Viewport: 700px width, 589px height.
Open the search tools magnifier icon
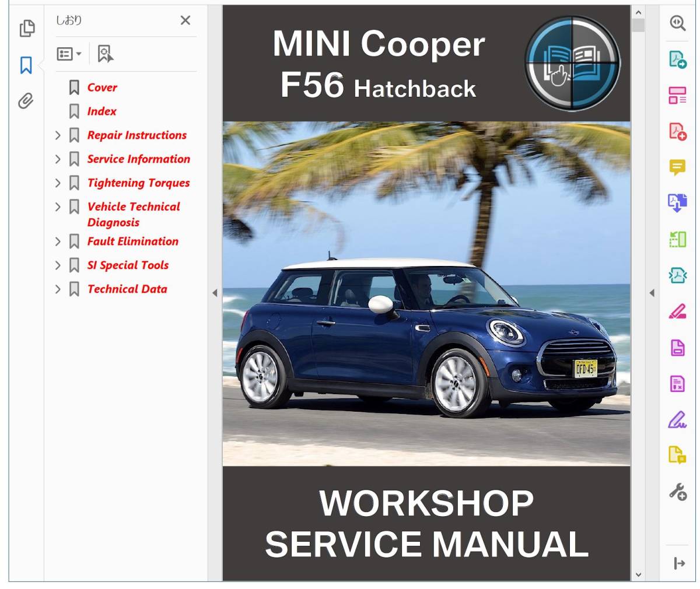coord(677,23)
